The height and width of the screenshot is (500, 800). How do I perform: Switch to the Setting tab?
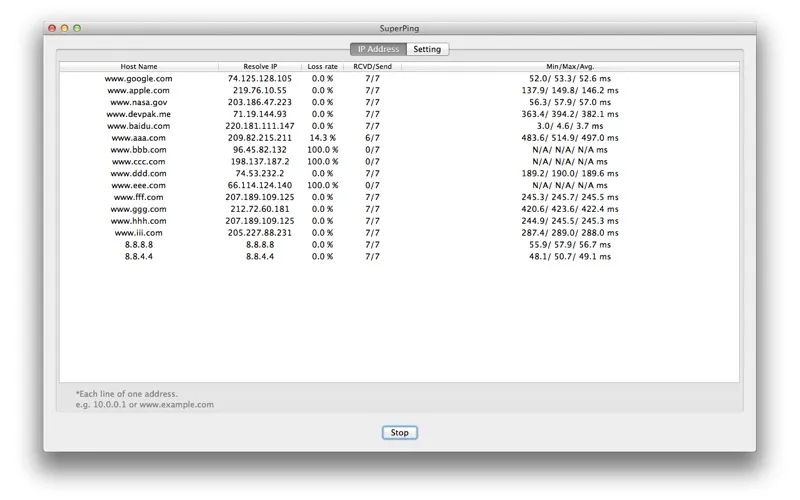pos(427,49)
